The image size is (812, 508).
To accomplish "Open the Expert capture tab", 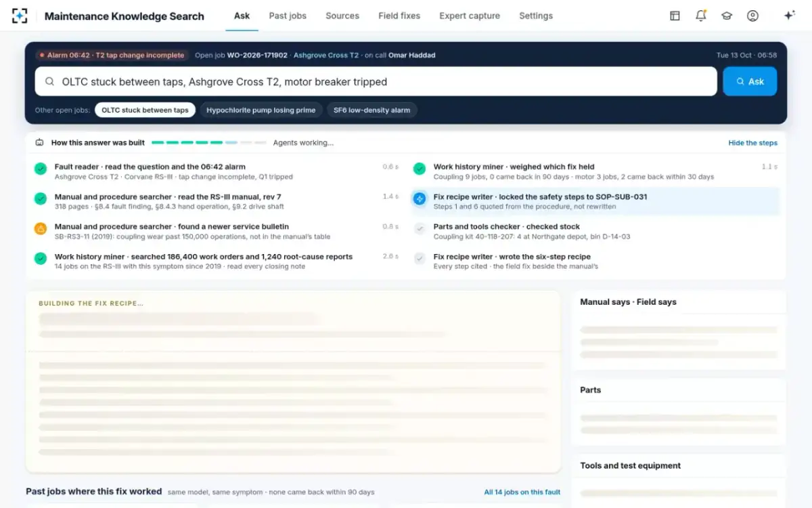I will [470, 16].
